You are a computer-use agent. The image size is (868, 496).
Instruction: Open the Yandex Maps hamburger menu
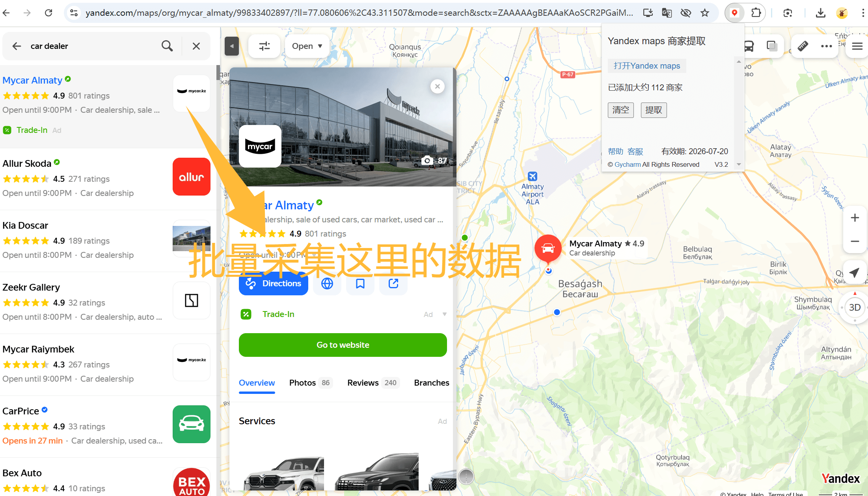857,46
